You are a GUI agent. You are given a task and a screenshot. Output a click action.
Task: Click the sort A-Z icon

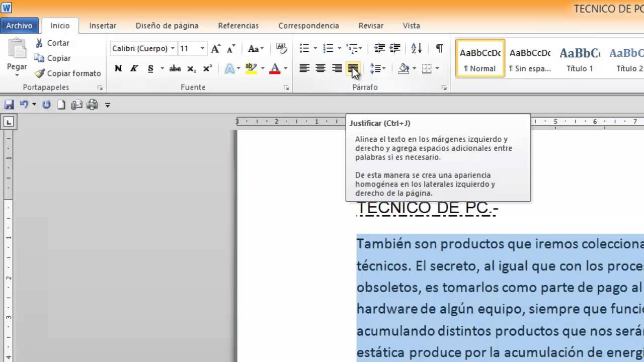pyautogui.click(x=417, y=49)
